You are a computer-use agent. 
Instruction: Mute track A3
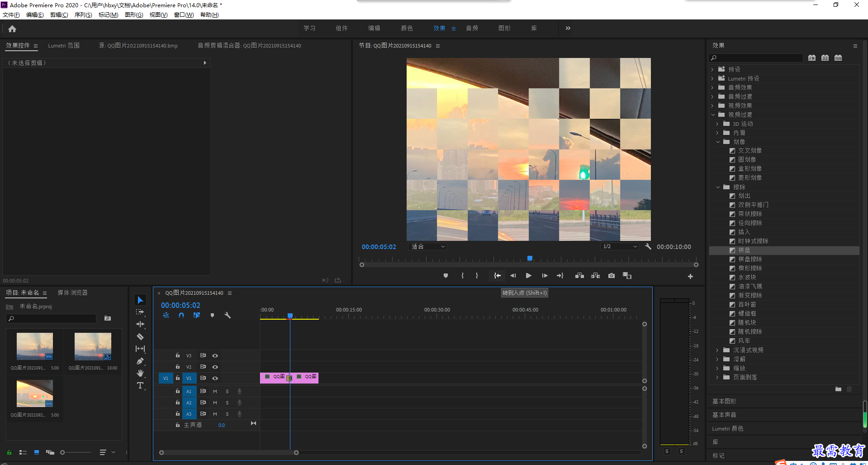(215, 414)
